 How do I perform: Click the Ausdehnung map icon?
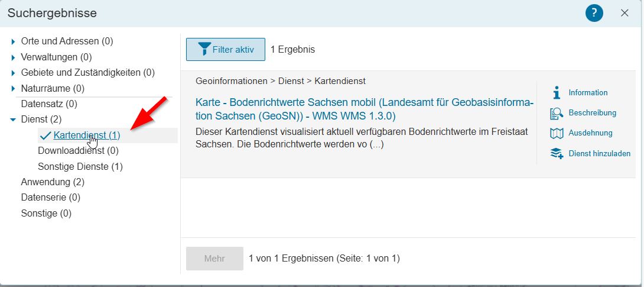(557, 133)
